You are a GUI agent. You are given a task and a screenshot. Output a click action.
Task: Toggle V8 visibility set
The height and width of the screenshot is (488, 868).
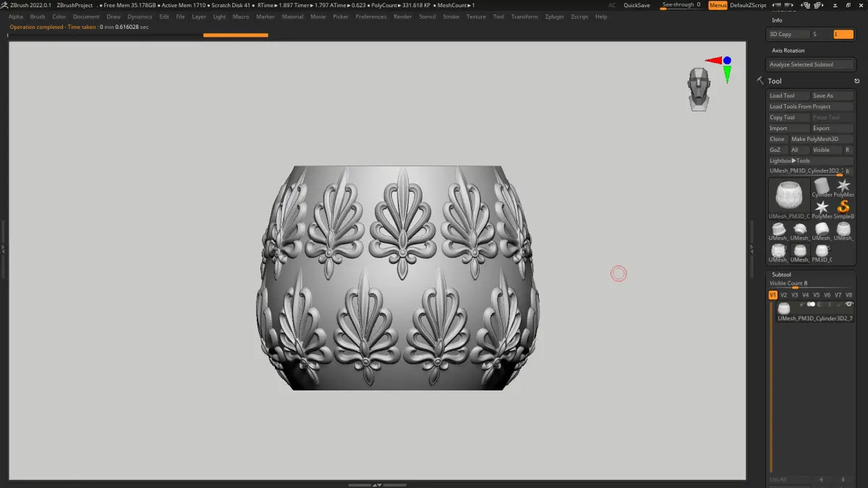click(848, 295)
